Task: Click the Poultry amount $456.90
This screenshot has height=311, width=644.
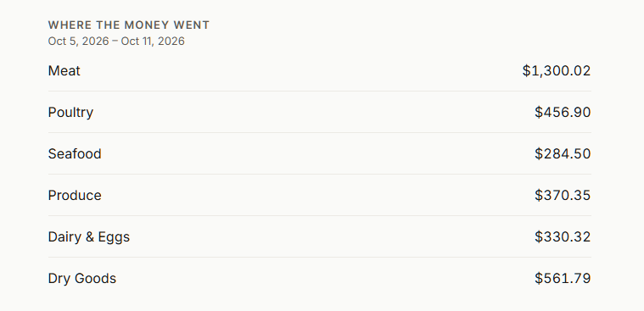Action: (x=563, y=112)
